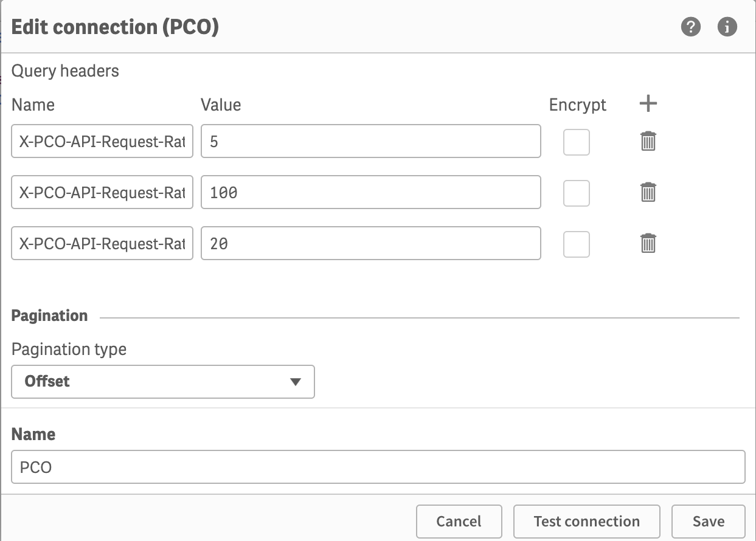Open the info icon in dialog header

point(727,27)
